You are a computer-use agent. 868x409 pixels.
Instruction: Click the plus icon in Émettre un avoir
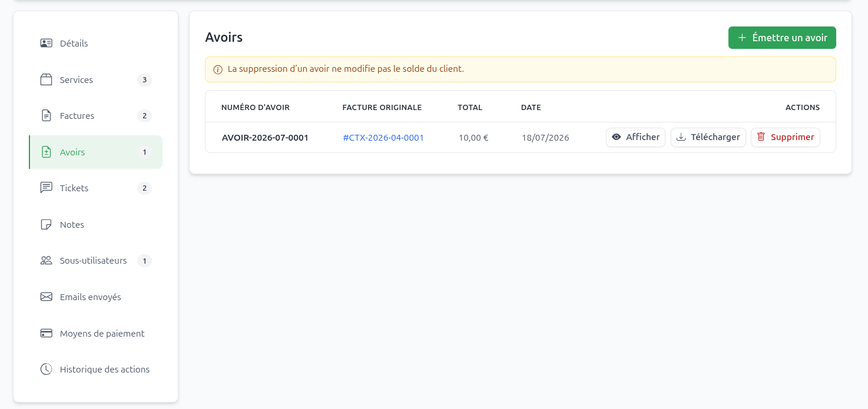[742, 38]
